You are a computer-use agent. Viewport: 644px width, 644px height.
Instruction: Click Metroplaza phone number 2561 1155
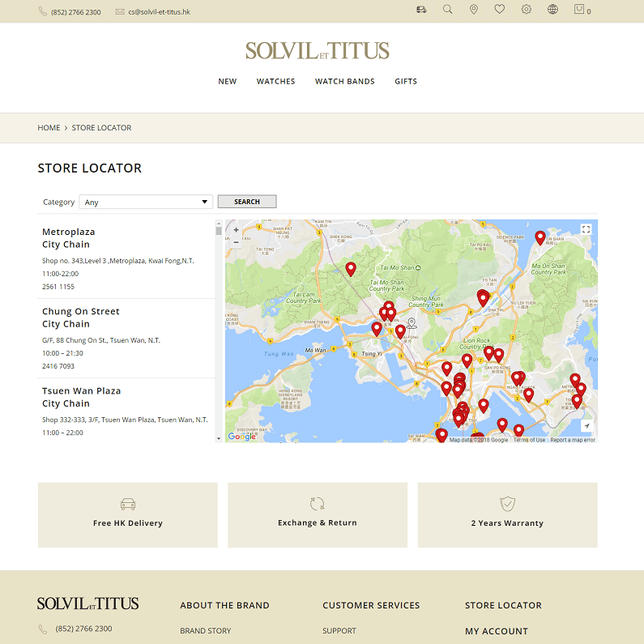point(58,286)
